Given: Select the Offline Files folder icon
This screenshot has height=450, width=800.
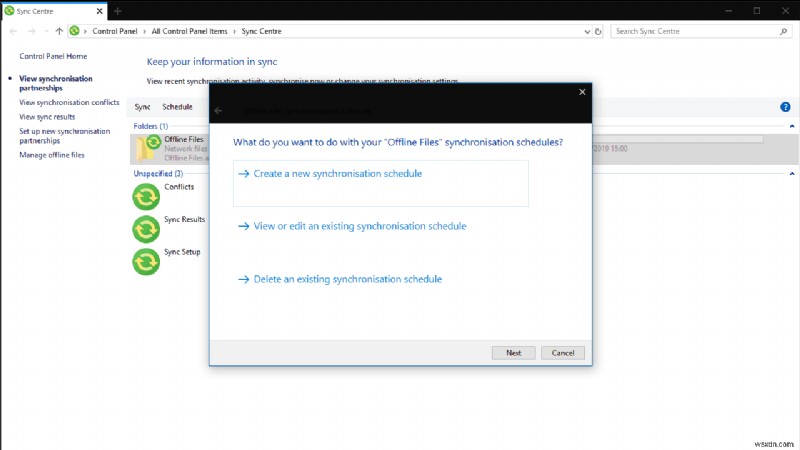Looking at the screenshot, I should tap(147, 148).
